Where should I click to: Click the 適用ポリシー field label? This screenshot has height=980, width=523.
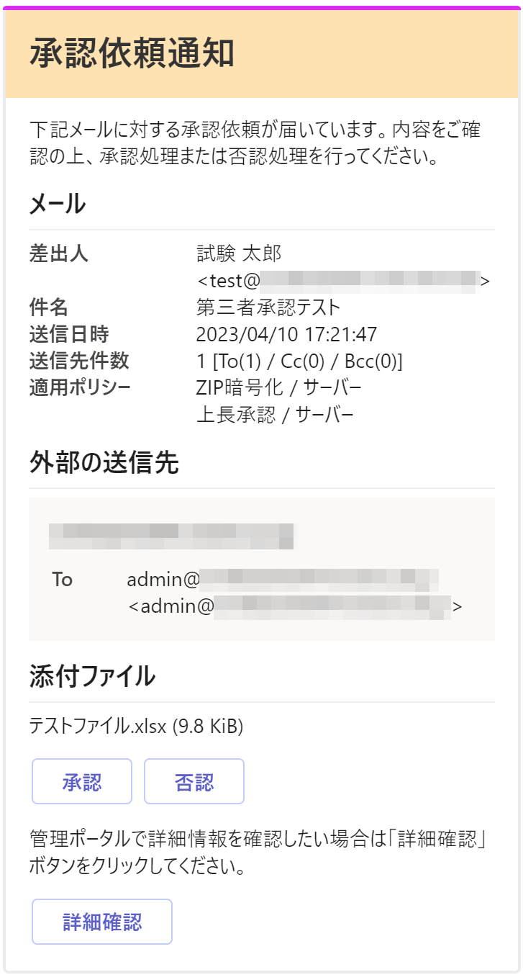tap(80, 388)
